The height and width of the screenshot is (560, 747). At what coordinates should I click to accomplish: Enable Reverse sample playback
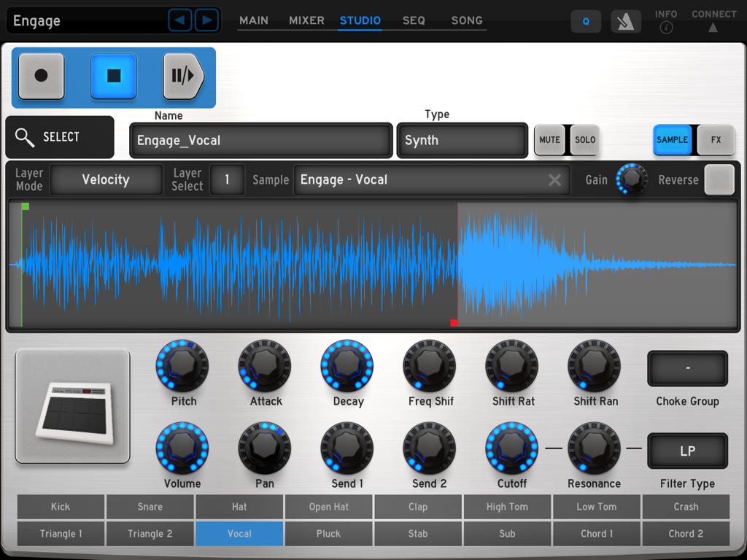(x=719, y=179)
